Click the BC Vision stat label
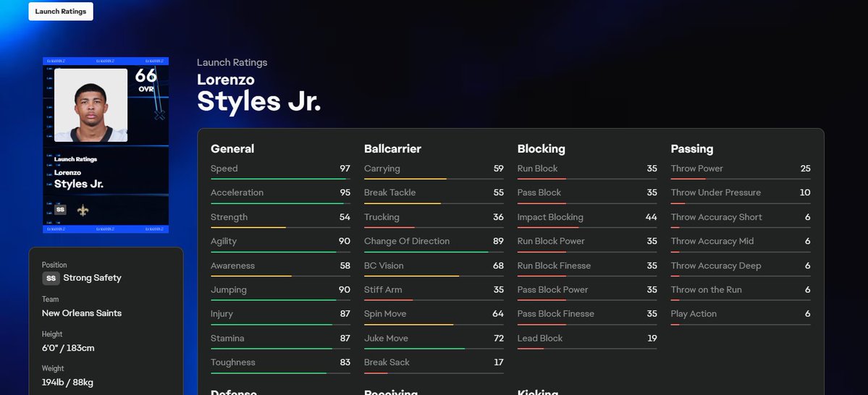 (x=384, y=266)
